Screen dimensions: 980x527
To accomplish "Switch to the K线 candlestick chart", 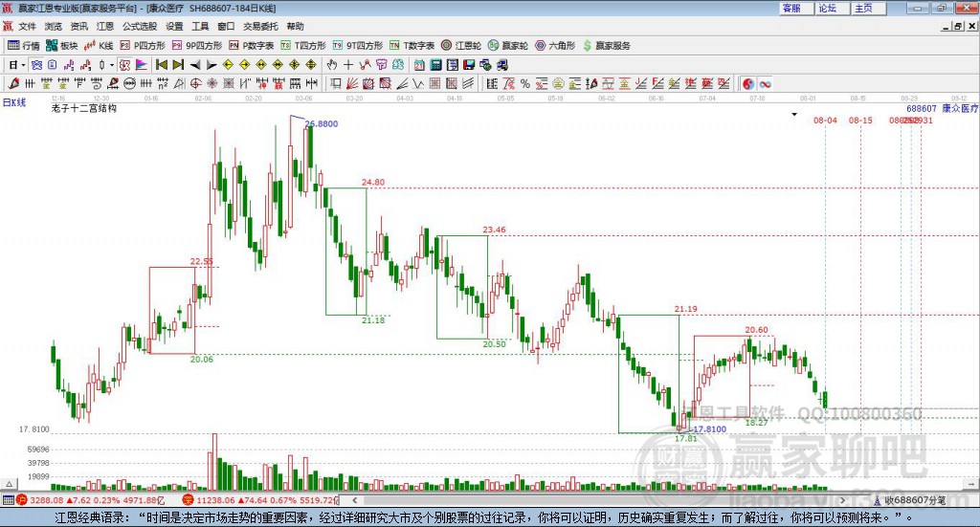I will tap(99, 46).
